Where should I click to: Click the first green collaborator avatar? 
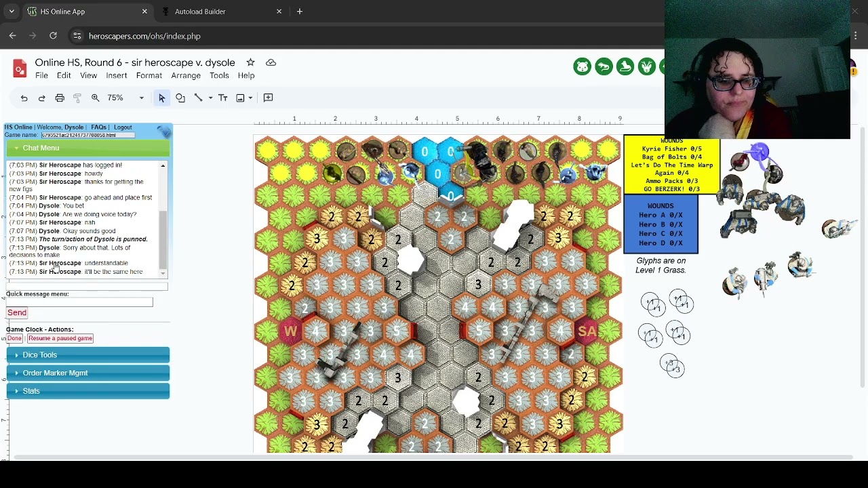[582, 66]
